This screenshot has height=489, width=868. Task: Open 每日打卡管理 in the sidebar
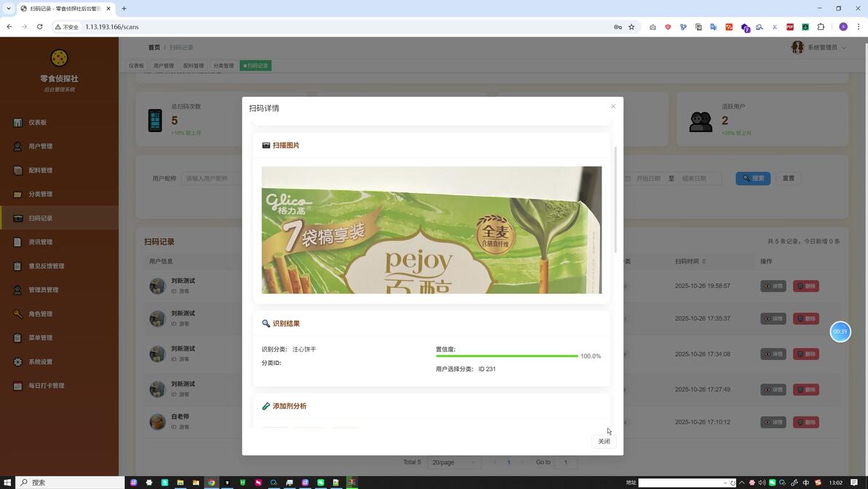coord(59,386)
